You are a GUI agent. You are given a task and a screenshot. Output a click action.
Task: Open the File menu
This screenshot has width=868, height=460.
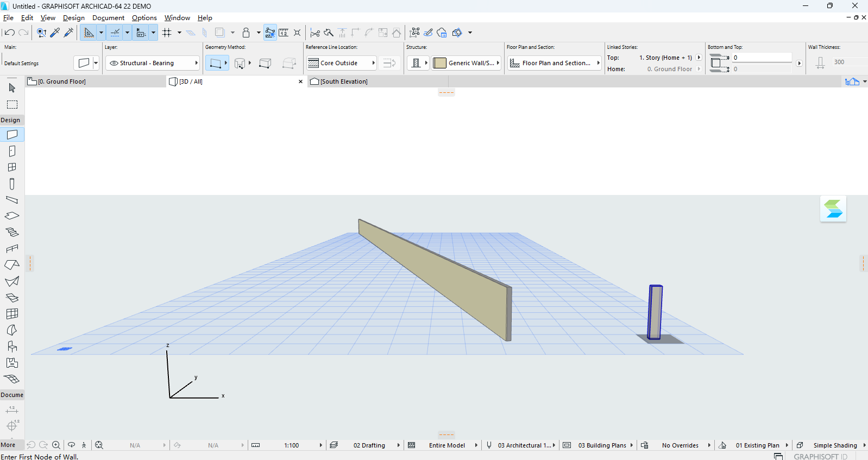pos(8,18)
